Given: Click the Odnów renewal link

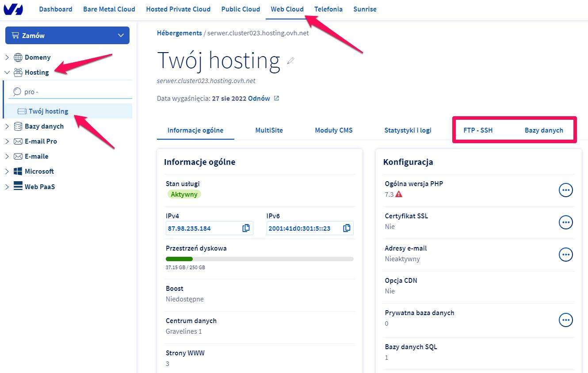Looking at the screenshot, I should [259, 99].
